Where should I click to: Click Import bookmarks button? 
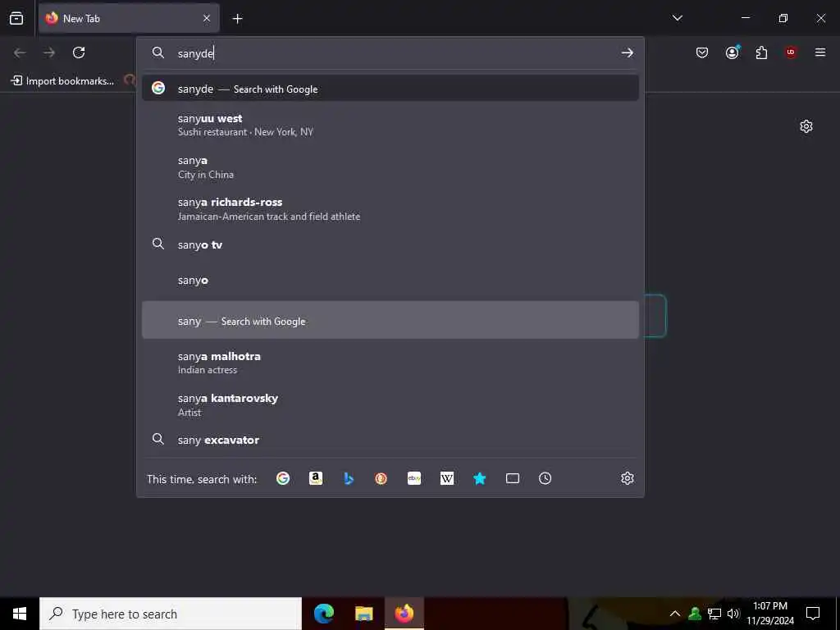62,81
